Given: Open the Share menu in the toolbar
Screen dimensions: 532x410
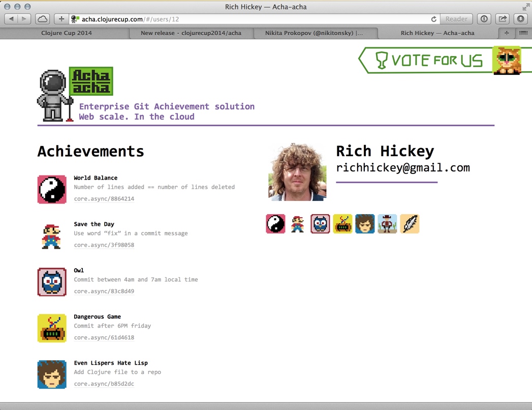Looking at the screenshot, I should (502, 19).
